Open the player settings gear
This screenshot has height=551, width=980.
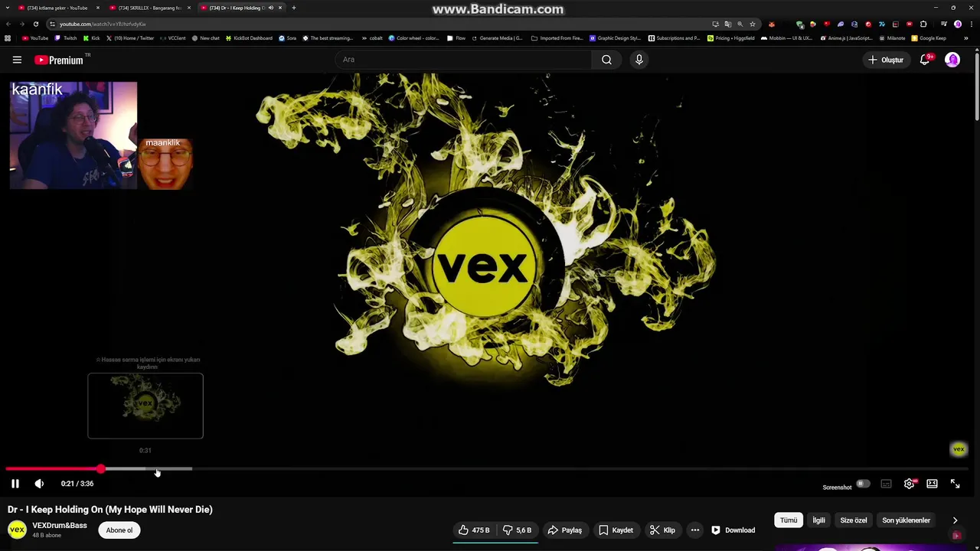click(x=909, y=484)
